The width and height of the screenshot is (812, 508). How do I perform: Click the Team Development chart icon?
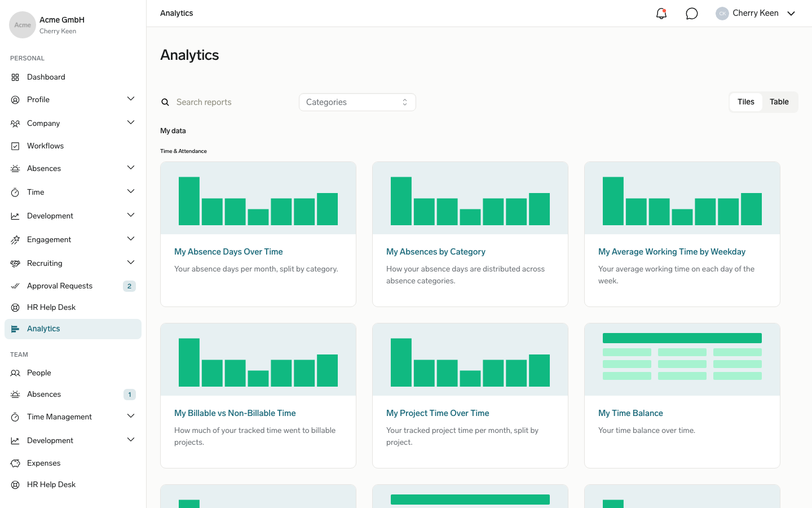point(15,441)
